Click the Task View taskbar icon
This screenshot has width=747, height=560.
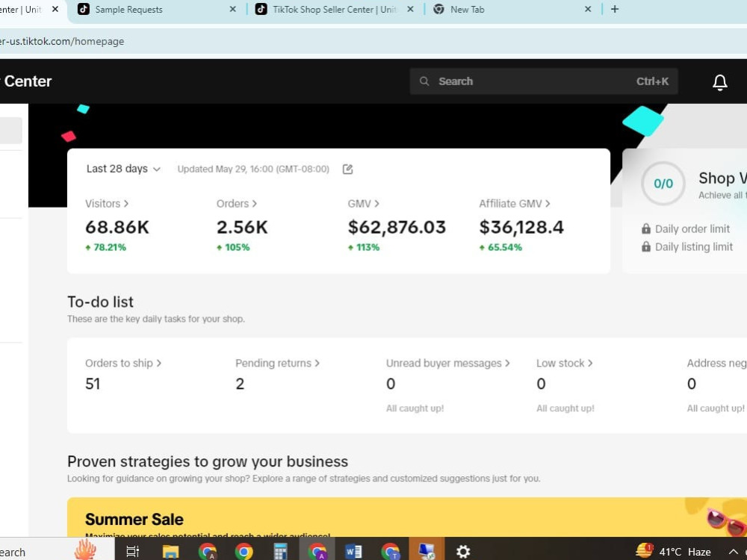pos(132,552)
